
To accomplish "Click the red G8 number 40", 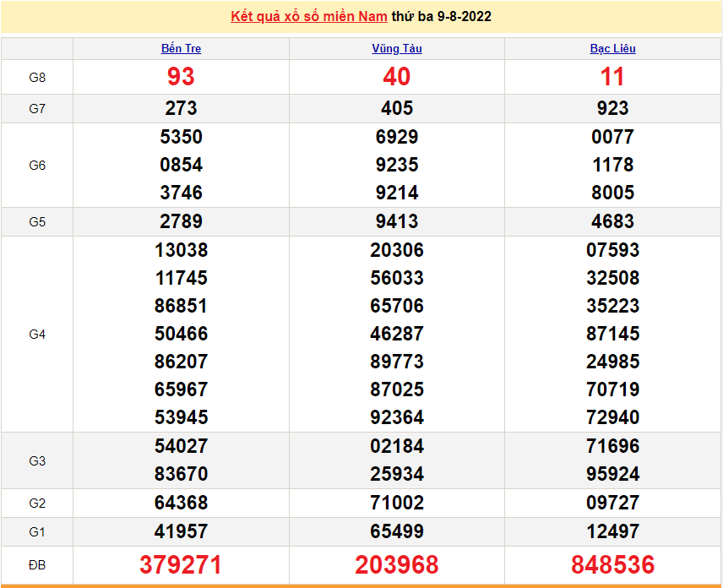I will (x=397, y=77).
